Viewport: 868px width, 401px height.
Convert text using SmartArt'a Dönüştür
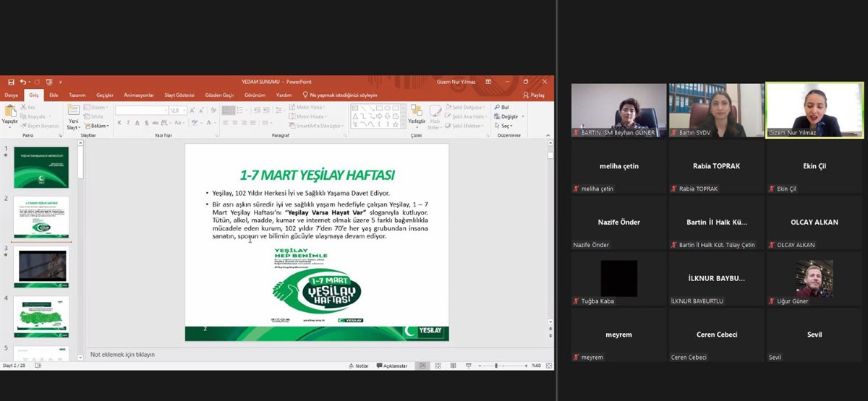click(x=315, y=126)
